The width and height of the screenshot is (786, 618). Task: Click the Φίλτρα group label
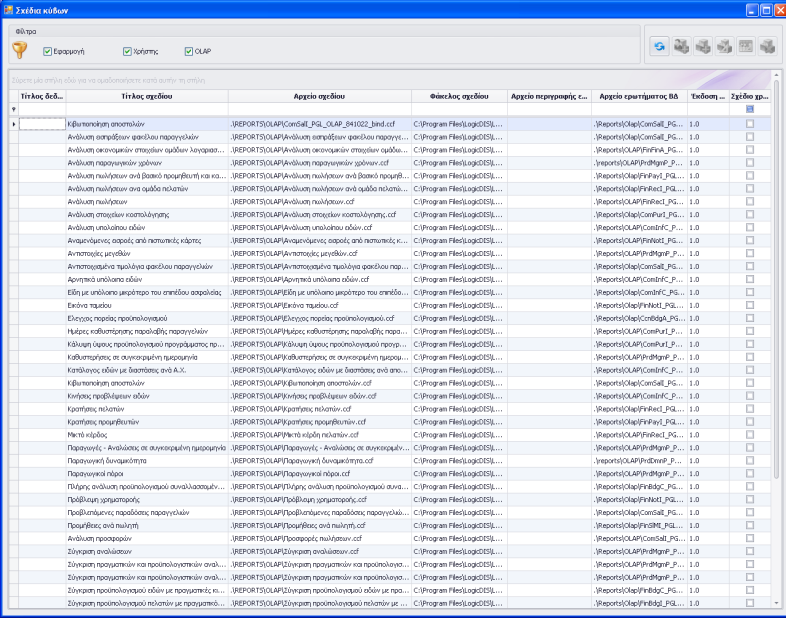point(26,32)
